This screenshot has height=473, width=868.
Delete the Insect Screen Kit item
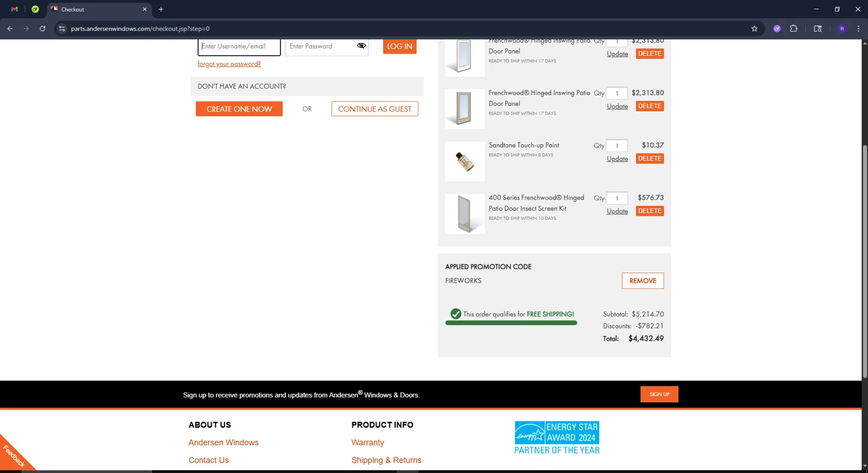pos(650,211)
